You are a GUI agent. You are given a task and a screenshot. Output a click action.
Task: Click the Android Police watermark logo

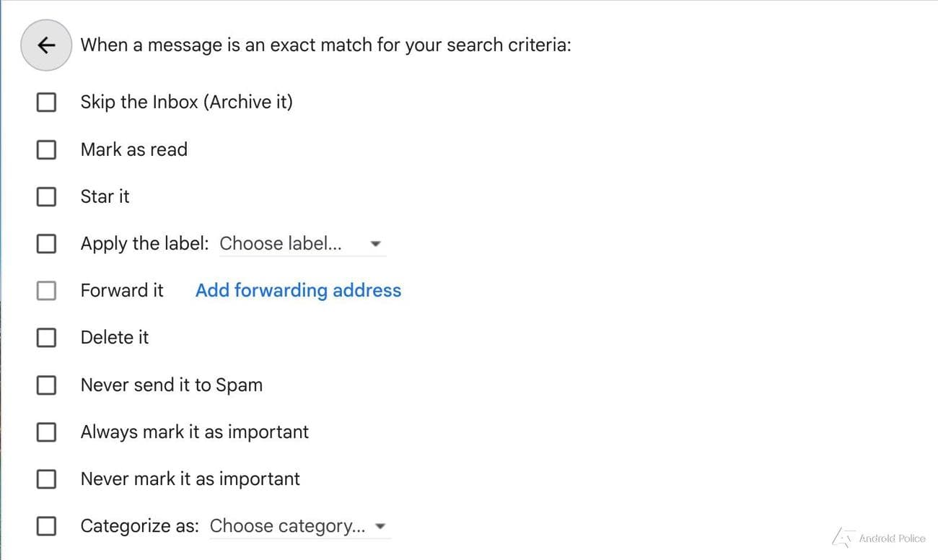pyautogui.click(x=843, y=538)
